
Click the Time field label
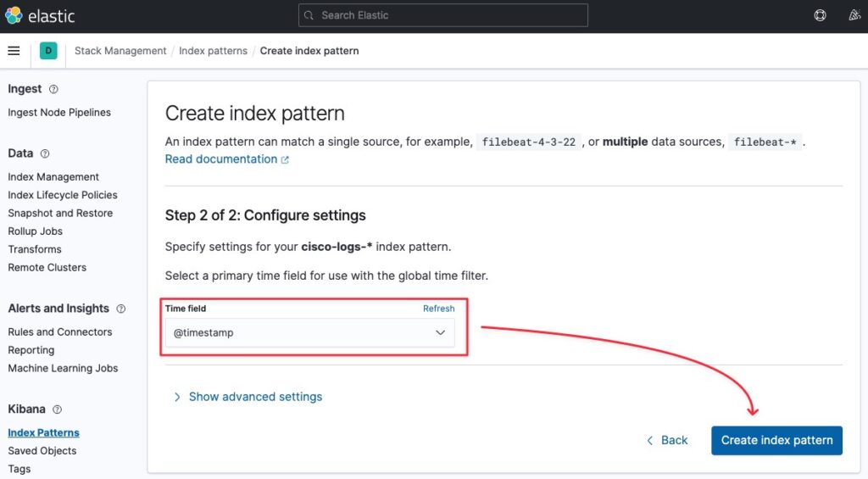pyautogui.click(x=186, y=309)
